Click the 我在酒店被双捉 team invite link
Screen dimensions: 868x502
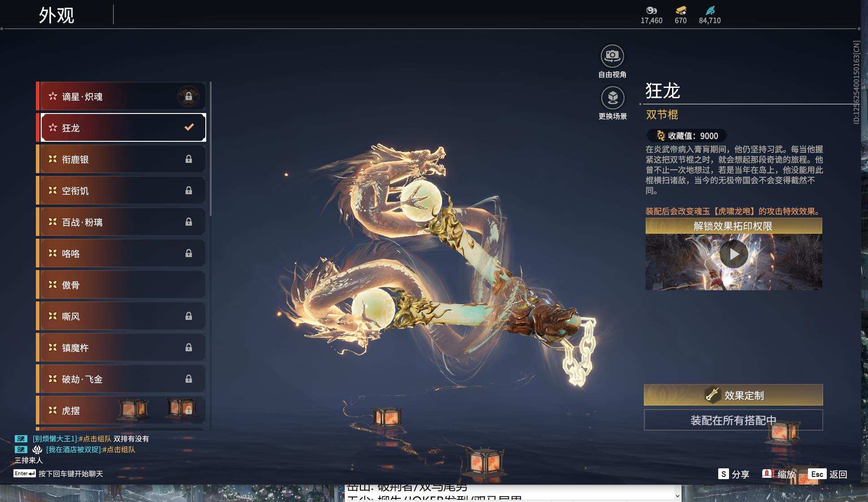pos(119,450)
